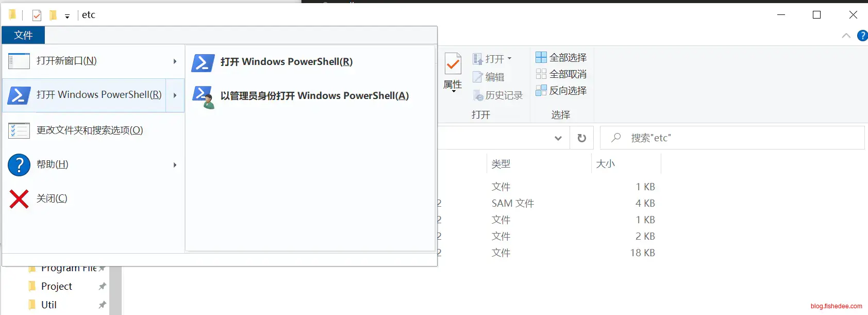Click the History icon in Open group
This screenshot has height=315, width=868.
tap(478, 95)
